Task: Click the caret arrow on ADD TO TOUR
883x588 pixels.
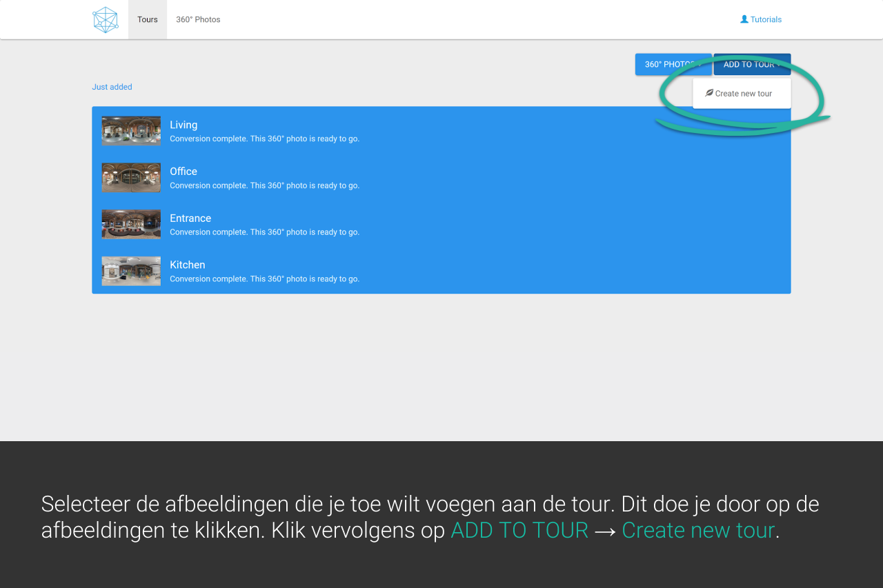Action: [780, 65]
